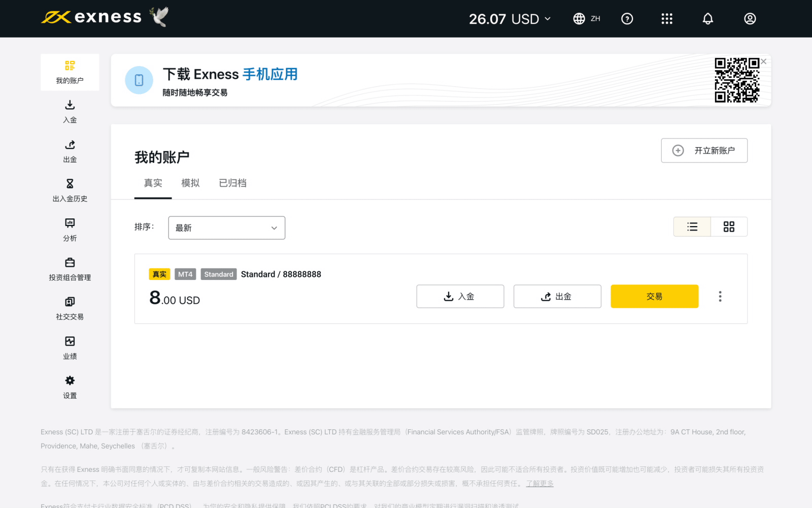Switch to the 已归档 archived tab

232,183
